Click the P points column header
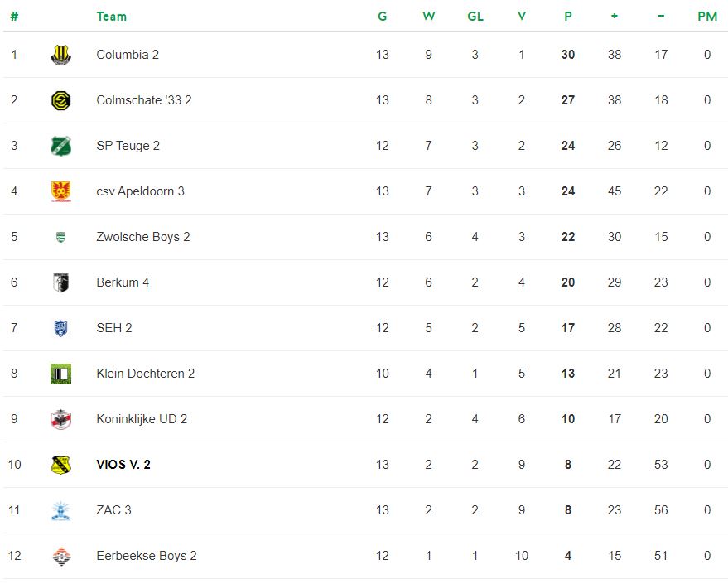The height and width of the screenshot is (584, 728). tap(568, 17)
